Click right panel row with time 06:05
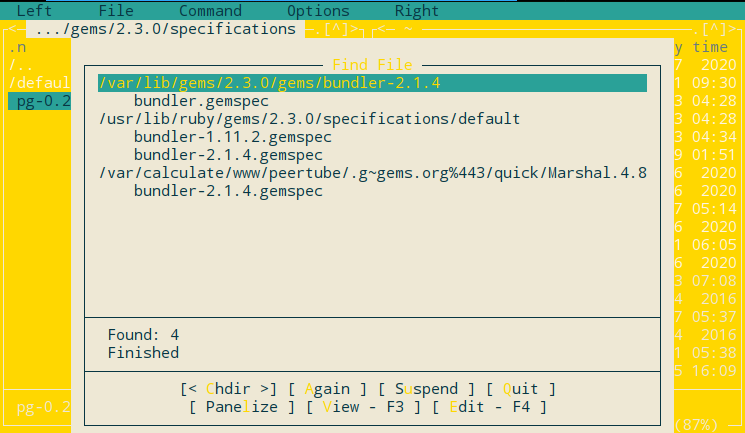Screen dimensions: 745x433 (x=706, y=245)
